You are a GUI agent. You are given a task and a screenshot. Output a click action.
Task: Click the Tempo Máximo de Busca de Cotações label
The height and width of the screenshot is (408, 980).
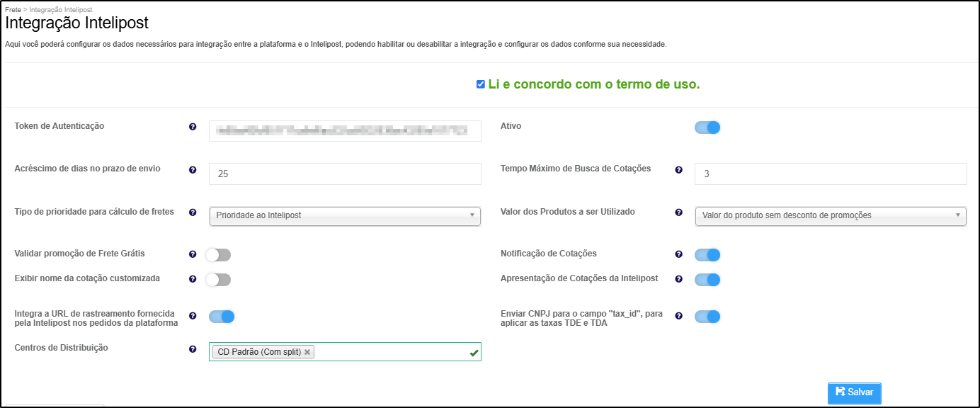click(576, 169)
